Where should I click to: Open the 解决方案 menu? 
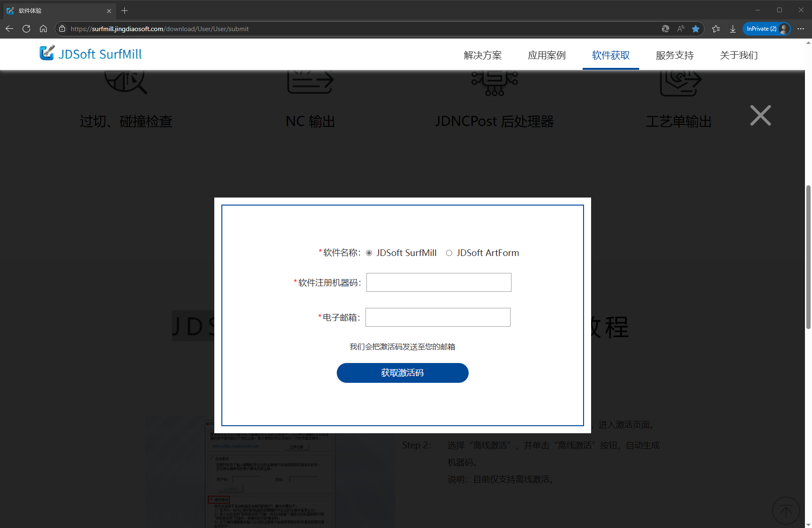point(483,55)
